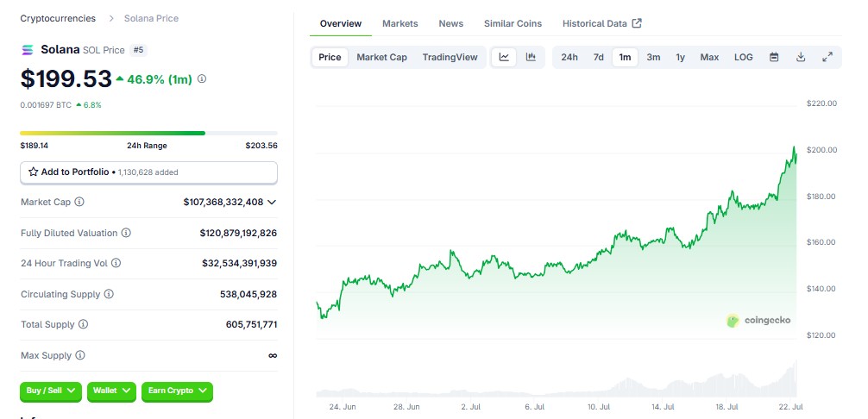The width and height of the screenshot is (868, 419).
Task: Expand chart to fullscreen
Action: (x=827, y=57)
